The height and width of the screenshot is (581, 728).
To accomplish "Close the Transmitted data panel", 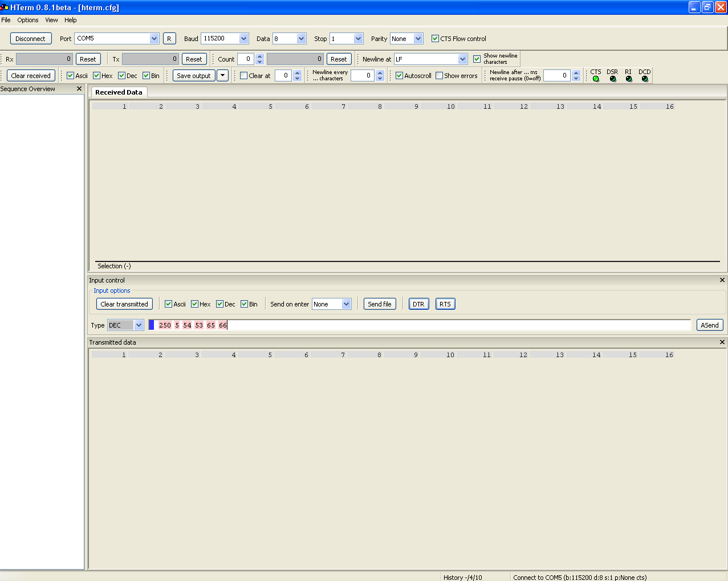I will point(722,342).
